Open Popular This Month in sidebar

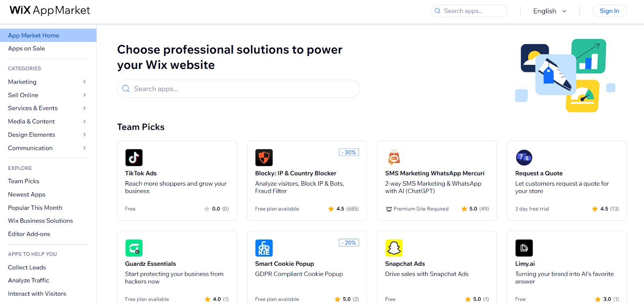(35, 208)
